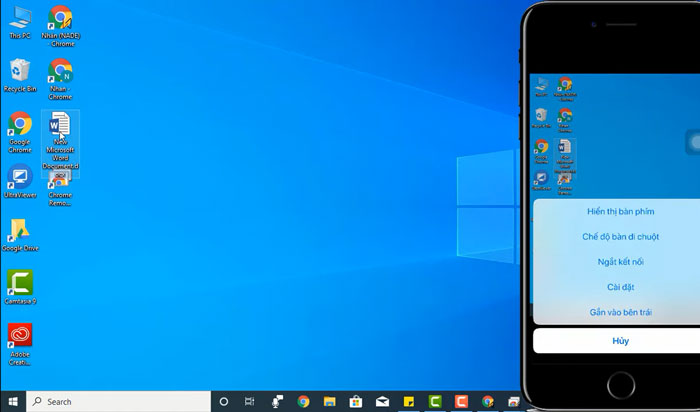Open This PC desktop icon
This screenshot has width=700, height=412.
click(x=20, y=22)
